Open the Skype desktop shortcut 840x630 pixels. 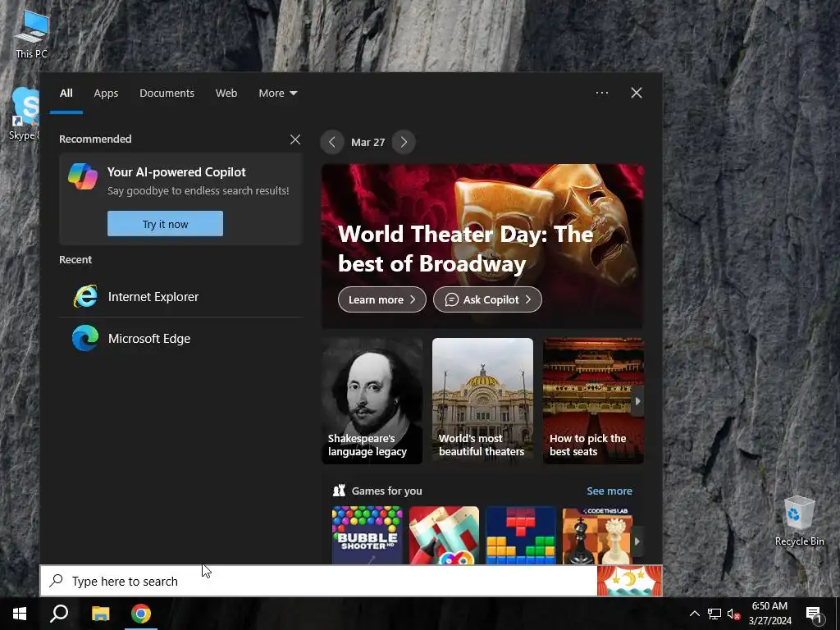pyautogui.click(x=24, y=113)
